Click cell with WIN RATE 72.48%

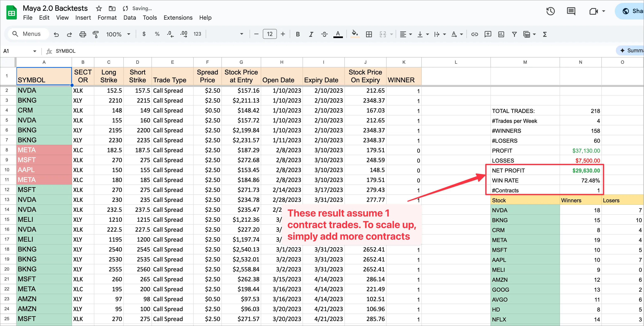click(x=580, y=180)
